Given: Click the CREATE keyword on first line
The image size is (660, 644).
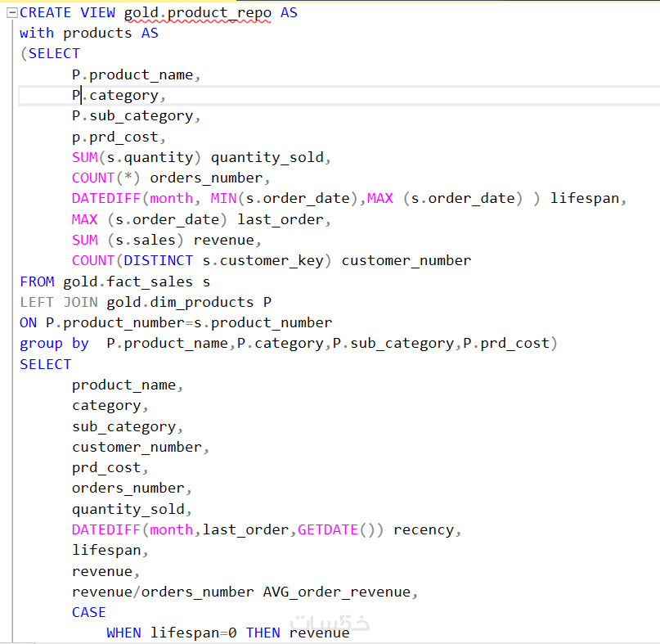Looking at the screenshot, I should pyautogui.click(x=46, y=12).
